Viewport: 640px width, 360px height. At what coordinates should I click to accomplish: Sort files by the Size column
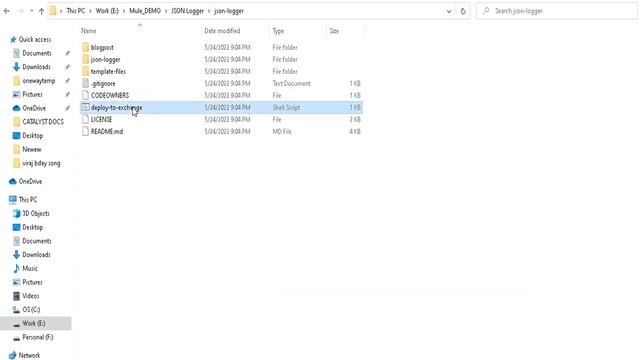[x=334, y=31]
